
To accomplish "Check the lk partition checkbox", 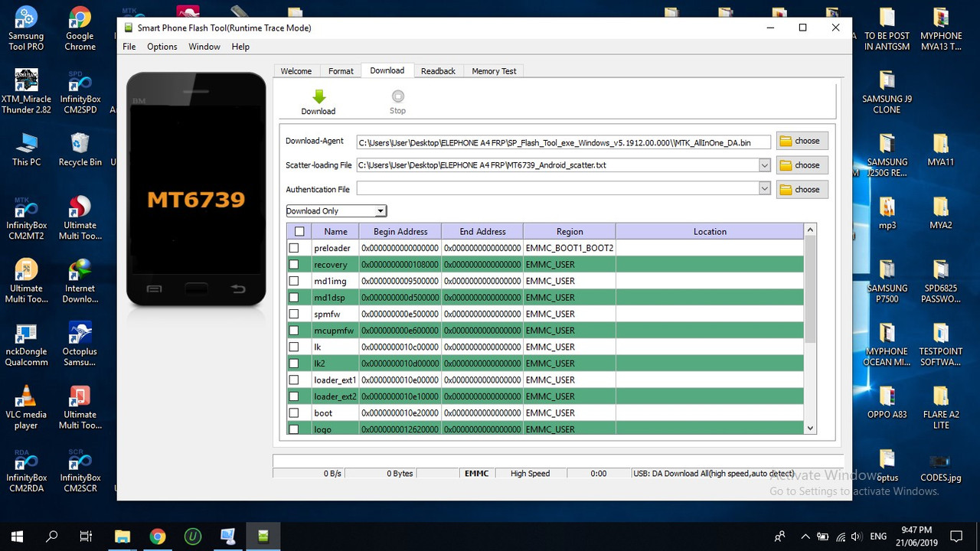I will [x=293, y=347].
